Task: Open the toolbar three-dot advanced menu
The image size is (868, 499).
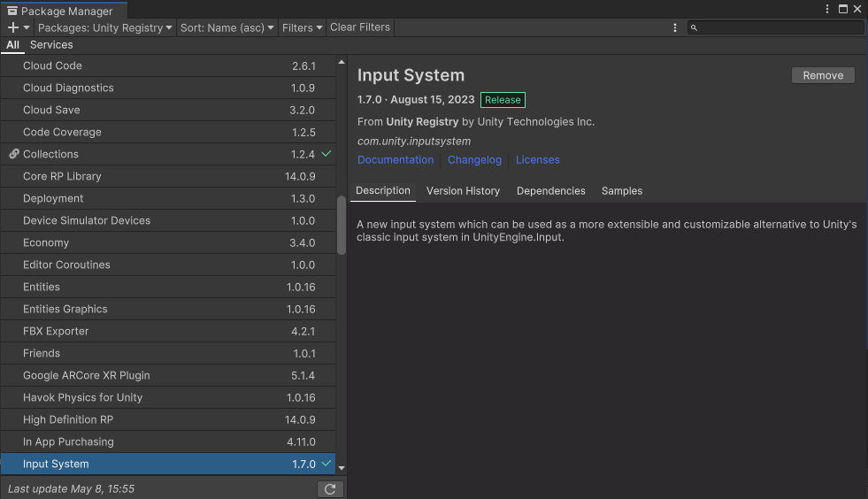Action: [675, 27]
